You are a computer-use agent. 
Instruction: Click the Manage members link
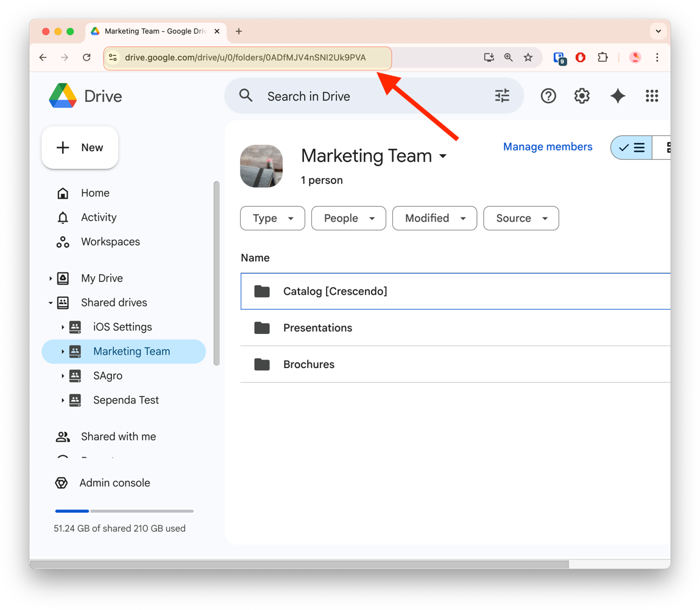[547, 147]
